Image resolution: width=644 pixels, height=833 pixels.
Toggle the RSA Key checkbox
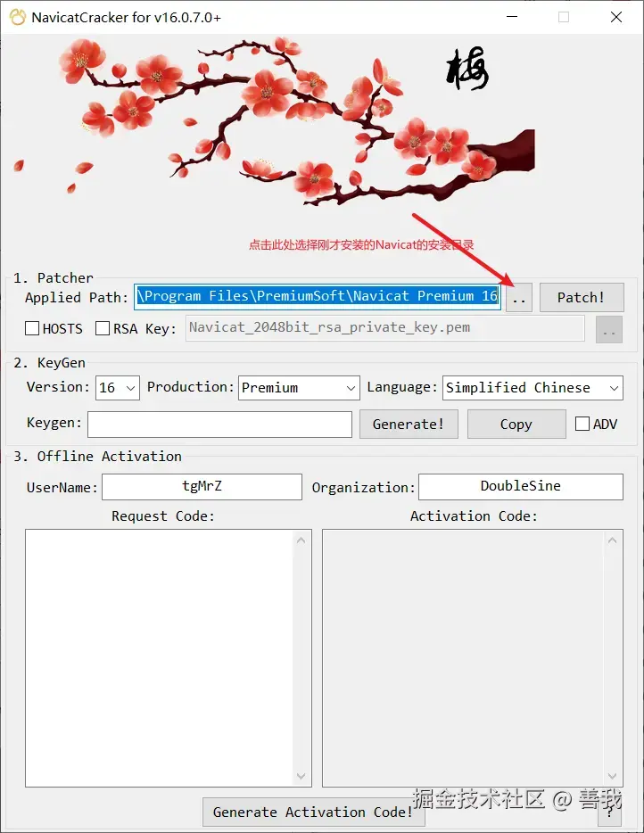[103, 328]
